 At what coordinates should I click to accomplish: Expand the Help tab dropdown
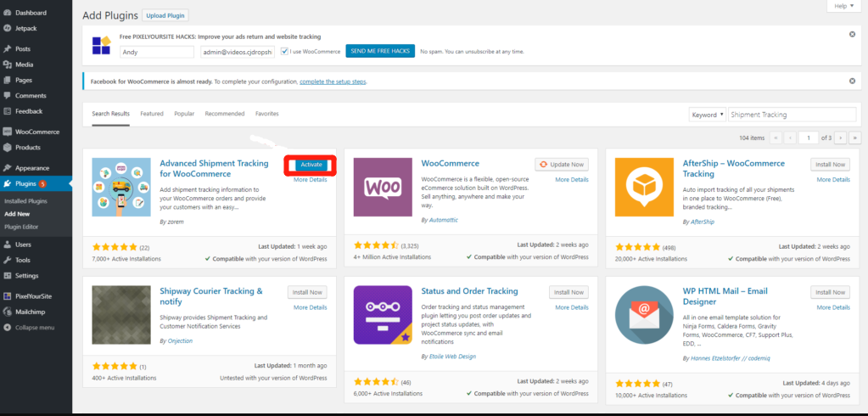pyautogui.click(x=843, y=6)
